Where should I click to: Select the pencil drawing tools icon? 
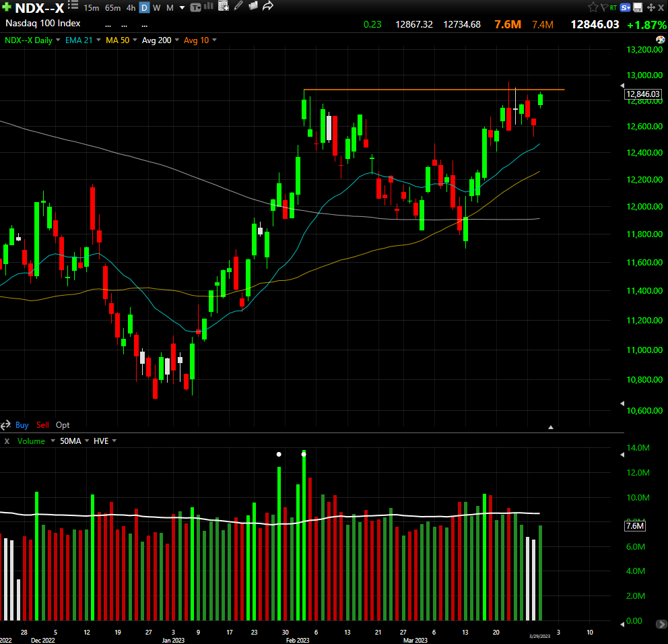coord(238,6)
